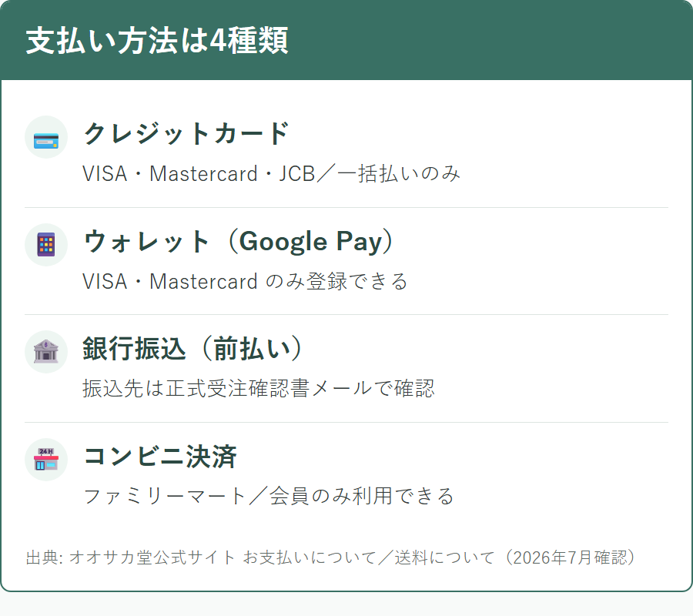The width and height of the screenshot is (693, 616).
Task: Click the 振込先は正式受注確認書メール description
Action: [x=259, y=388]
